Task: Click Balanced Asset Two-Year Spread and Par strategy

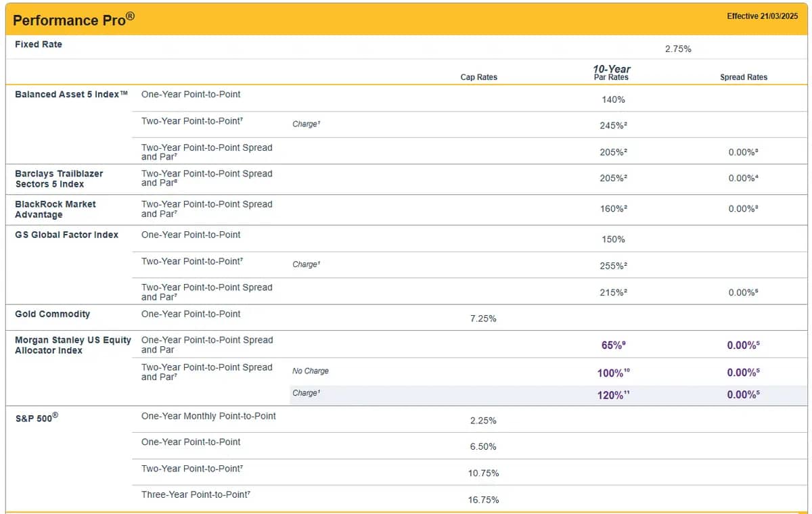Action: [x=207, y=152]
